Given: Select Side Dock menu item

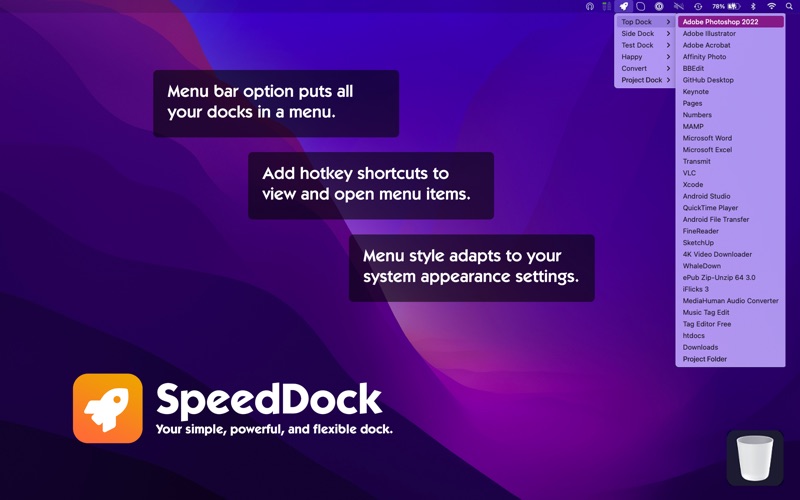Looking at the screenshot, I should [x=645, y=34].
